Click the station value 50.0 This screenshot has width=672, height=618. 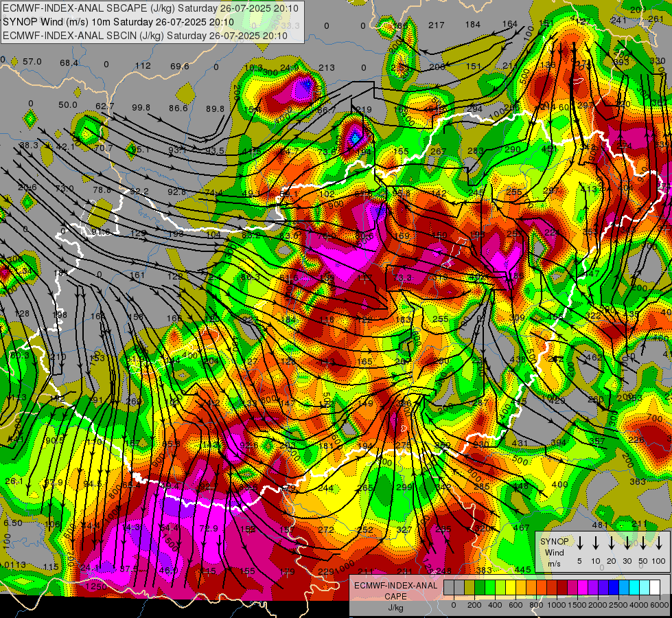pyautogui.click(x=68, y=104)
